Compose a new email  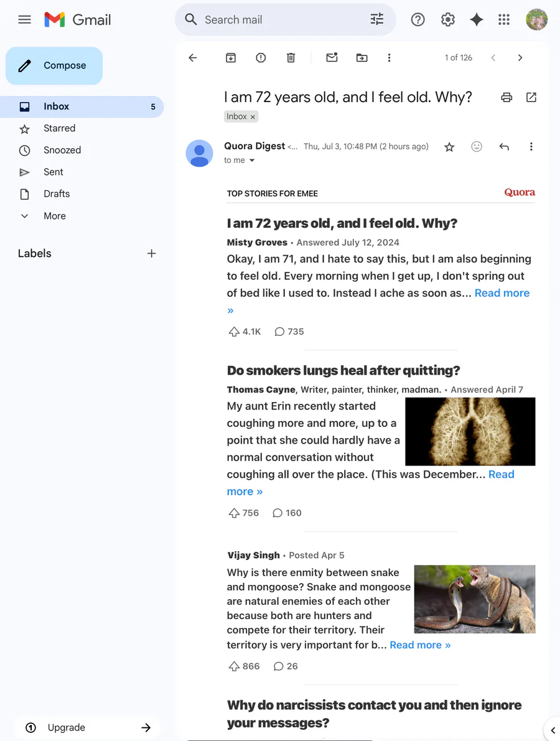point(54,66)
